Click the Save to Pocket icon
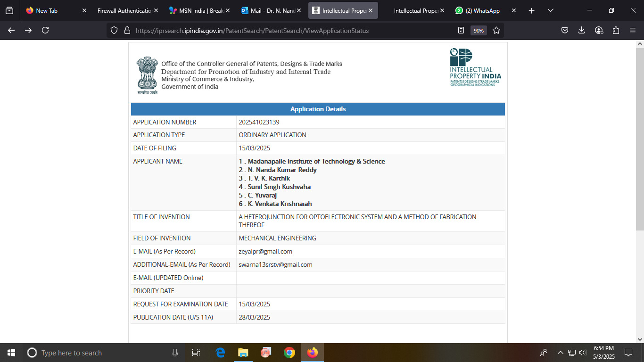 (565, 30)
